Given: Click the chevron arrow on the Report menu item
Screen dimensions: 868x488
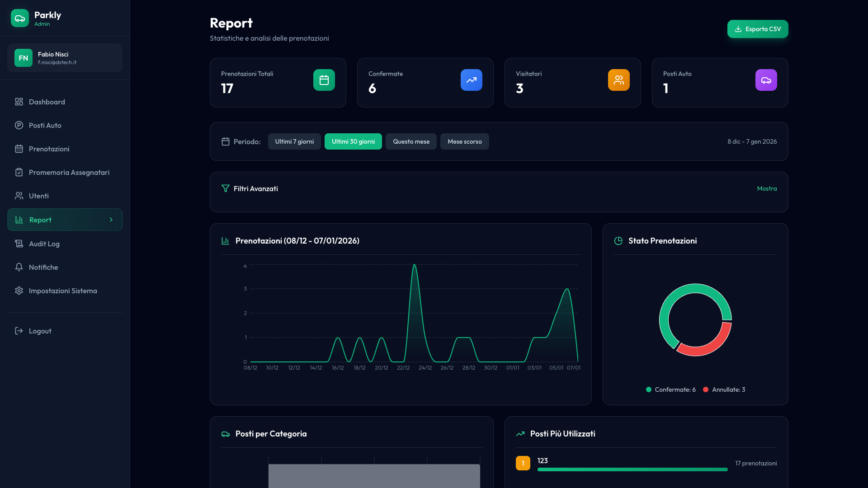Looking at the screenshot, I should click(111, 220).
